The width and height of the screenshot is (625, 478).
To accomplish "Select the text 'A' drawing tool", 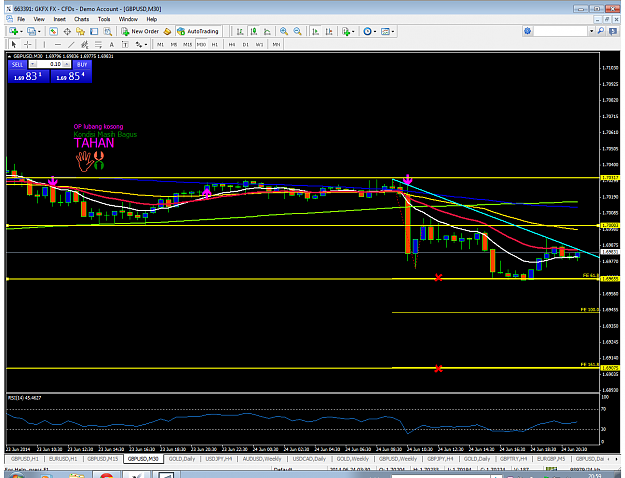I will (x=112, y=44).
